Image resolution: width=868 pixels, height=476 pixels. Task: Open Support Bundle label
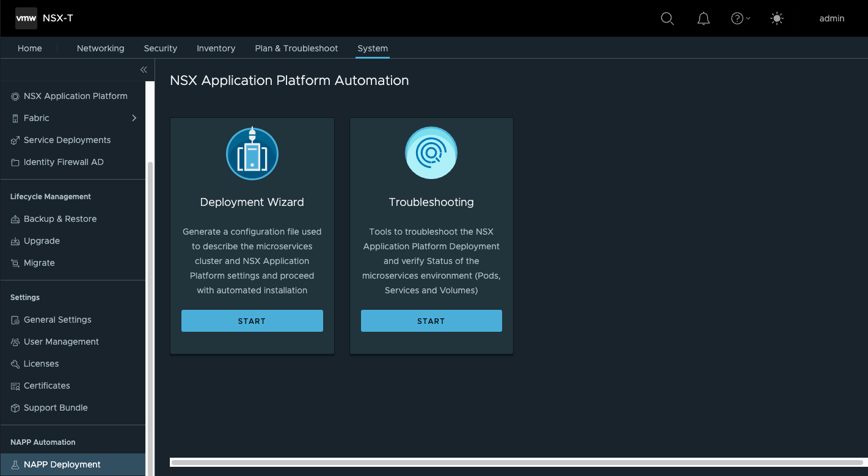click(x=56, y=408)
